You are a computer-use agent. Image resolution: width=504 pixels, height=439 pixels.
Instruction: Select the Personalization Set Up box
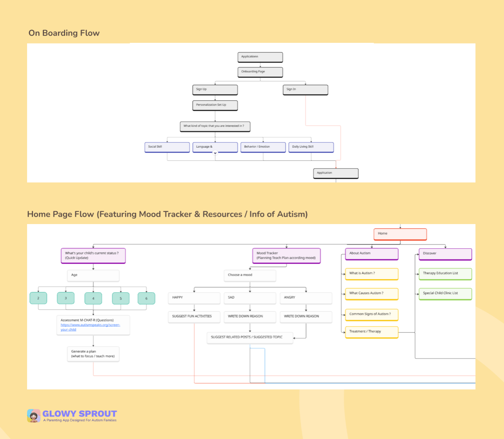coord(215,105)
